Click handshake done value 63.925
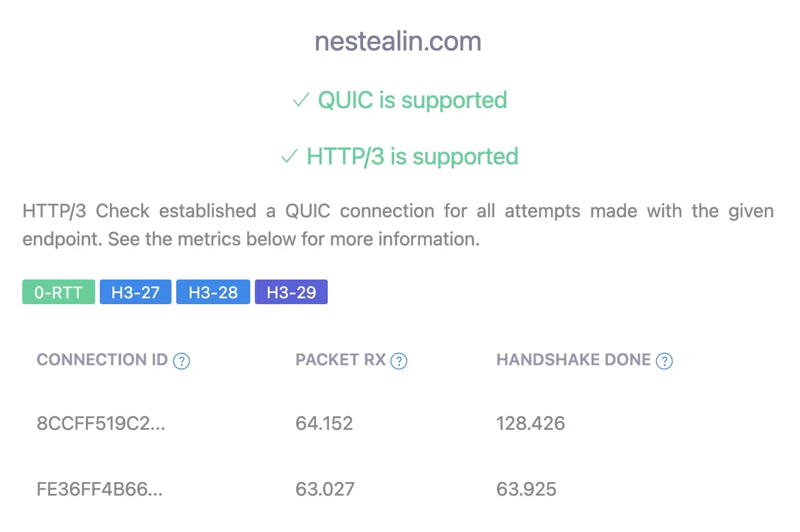The width and height of the screenshot is (800, 532). coord(526,489)
